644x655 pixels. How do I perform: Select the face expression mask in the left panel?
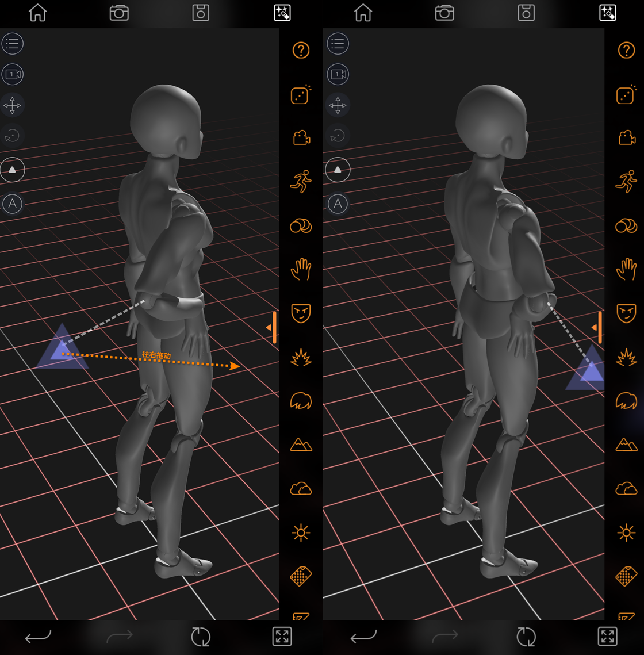pos(301,313)
